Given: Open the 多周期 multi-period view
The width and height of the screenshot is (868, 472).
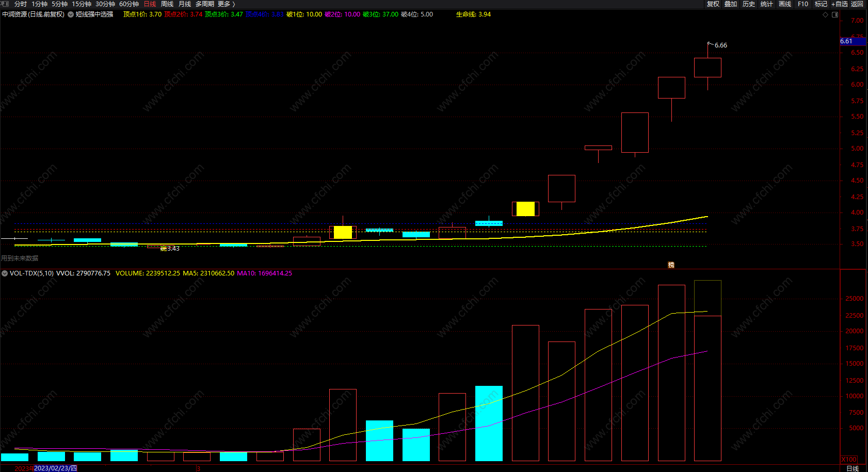Looking at the screenshot, I should 205,4.
